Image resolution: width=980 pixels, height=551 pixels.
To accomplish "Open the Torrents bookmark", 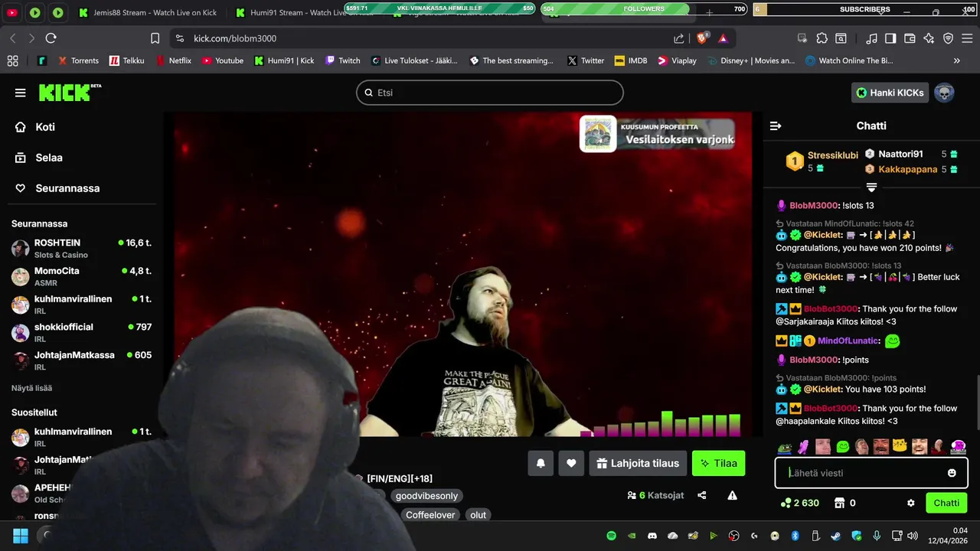I will coord(77,60).
